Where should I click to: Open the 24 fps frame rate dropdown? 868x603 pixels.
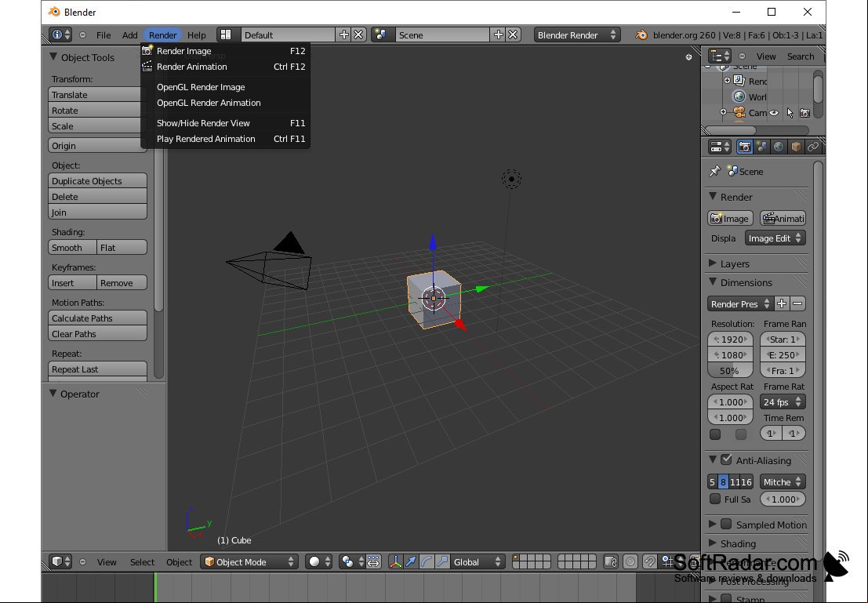tap(783, 402)
